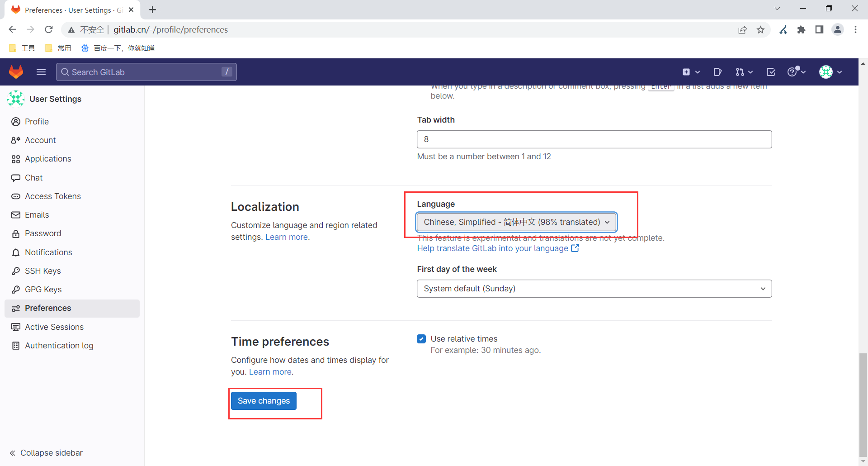Open Notifications settings

[x=72, y=252]
